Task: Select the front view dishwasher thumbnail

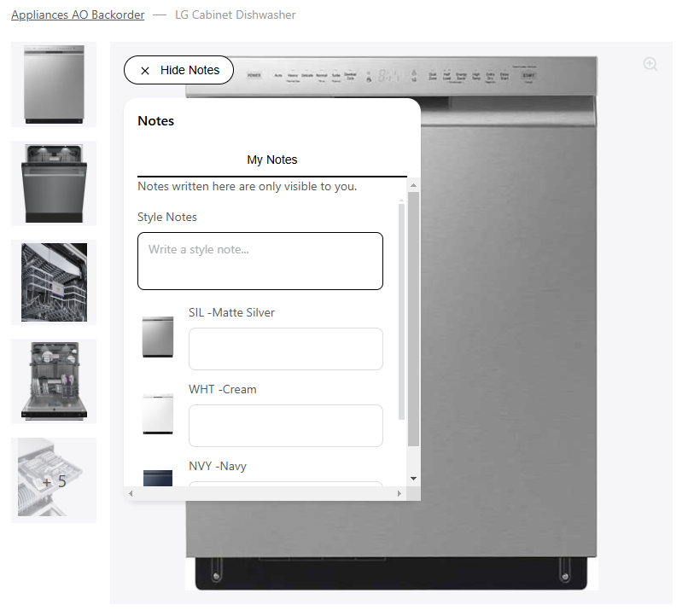Action: tap(54, 84)
